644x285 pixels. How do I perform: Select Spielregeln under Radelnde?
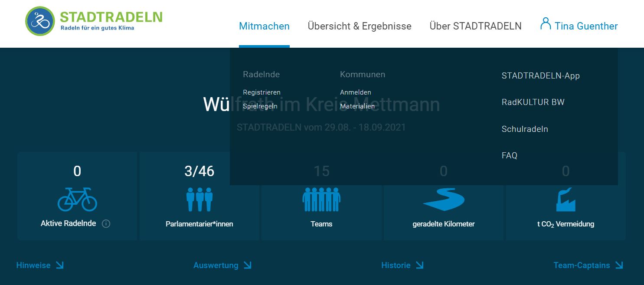point(260,106)
